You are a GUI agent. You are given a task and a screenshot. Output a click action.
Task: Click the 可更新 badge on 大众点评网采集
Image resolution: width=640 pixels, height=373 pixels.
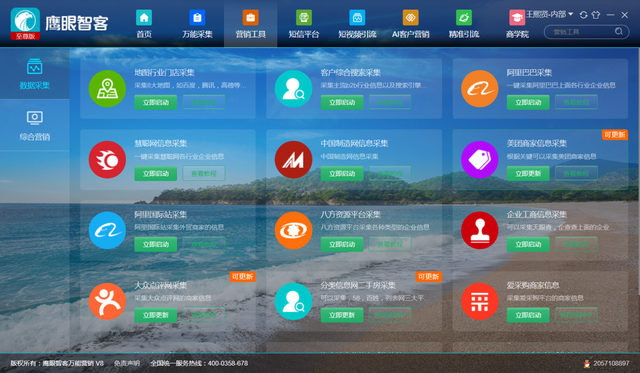coord(242,276)
